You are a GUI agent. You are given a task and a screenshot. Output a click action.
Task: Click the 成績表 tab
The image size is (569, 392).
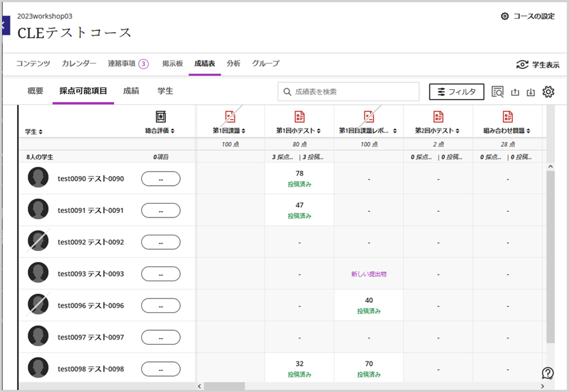pos(204,64)
